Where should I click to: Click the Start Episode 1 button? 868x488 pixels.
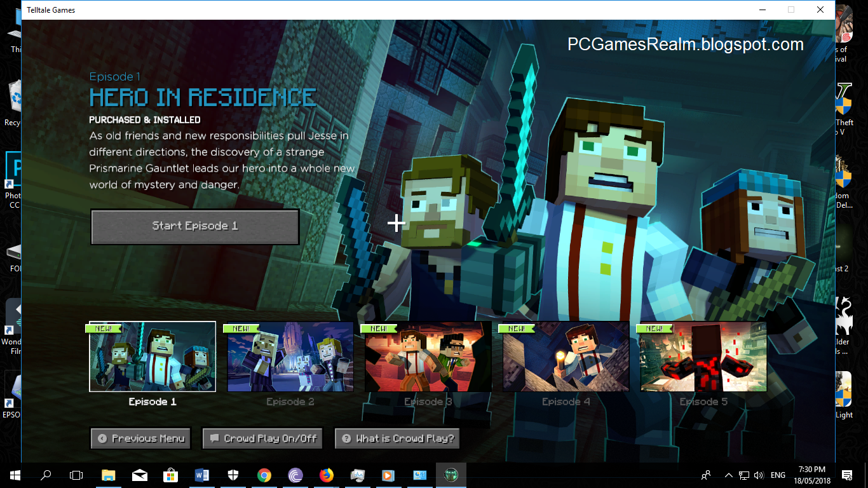tap(194, 226)
